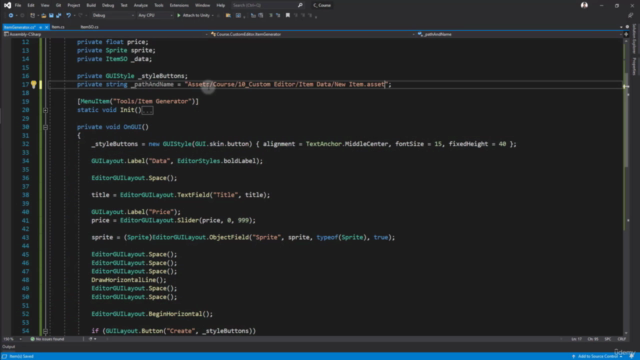Click the Find in Files toolbar icon
640x360 pixels.
point(228,16)
